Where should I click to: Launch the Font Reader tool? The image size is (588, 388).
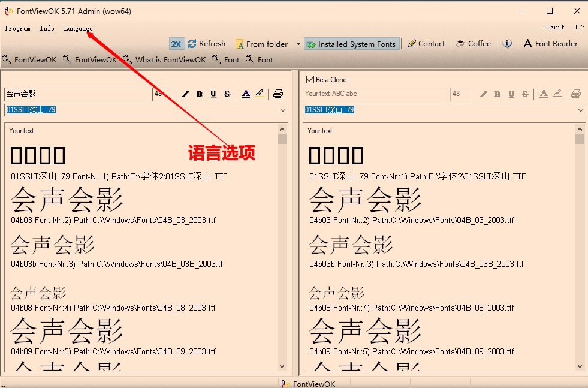tap(550, 44)
